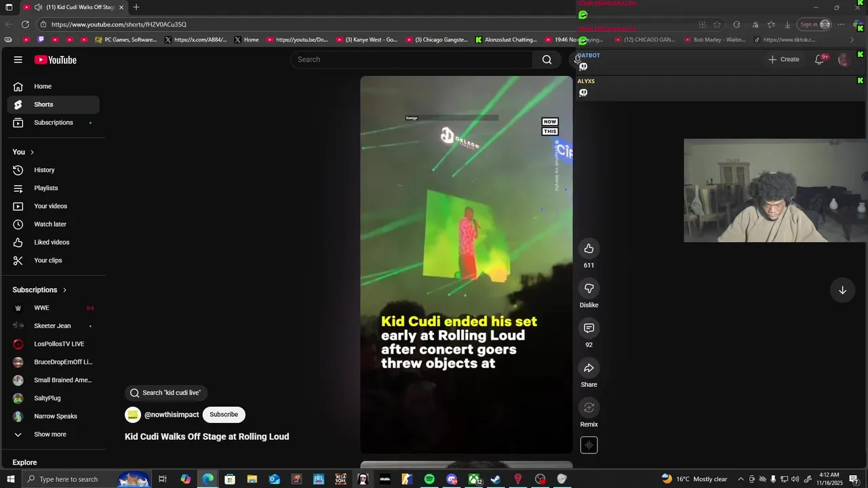The width and height of the screenshot is (868, 488).
Task: Subscribe to @nowthisimpact
Action: click(x=224, y=415)
